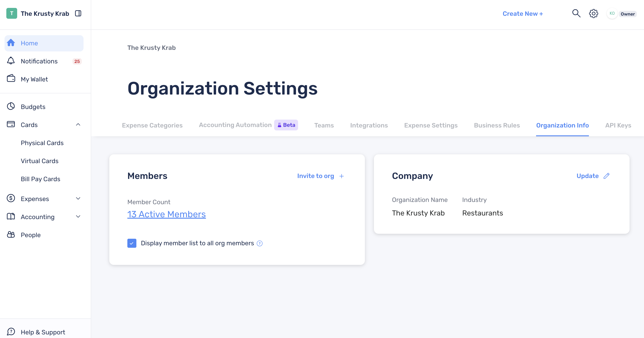Click the Cards credit card icon

pyautogui.click(x=11, y=124)
